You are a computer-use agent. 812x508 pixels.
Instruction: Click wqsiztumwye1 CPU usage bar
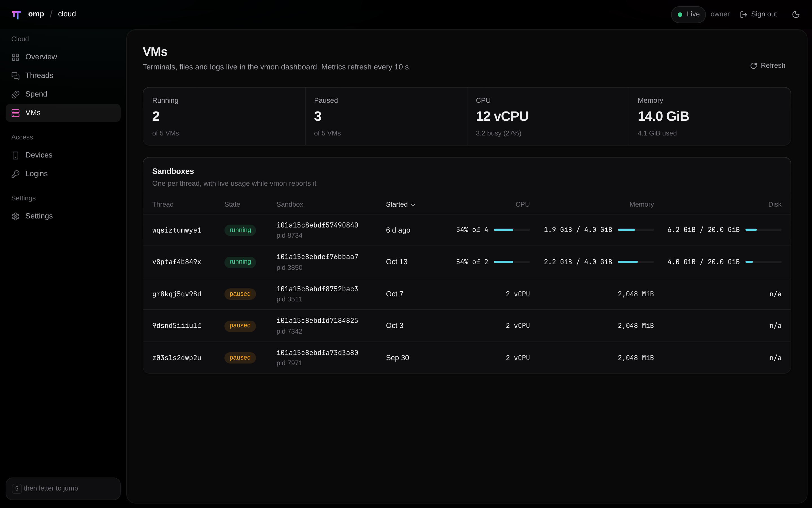click(512, 230)
